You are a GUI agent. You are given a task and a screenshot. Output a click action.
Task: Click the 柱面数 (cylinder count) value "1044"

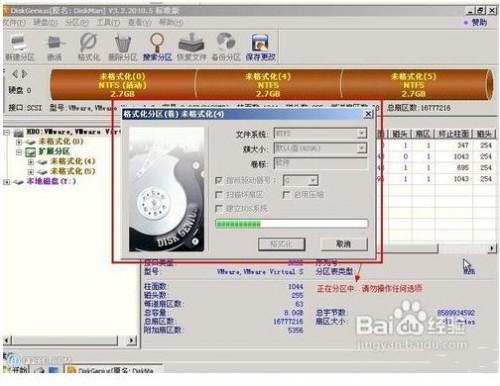click(295, 287)
